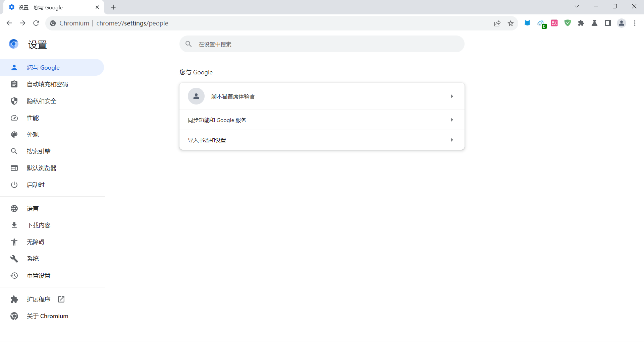Open 同步功能和 Google 服务 row

coord(322,120)
